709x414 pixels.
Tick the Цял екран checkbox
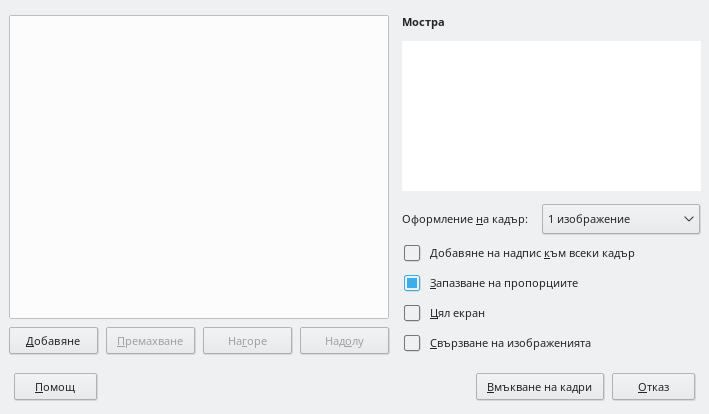point(412,313)
